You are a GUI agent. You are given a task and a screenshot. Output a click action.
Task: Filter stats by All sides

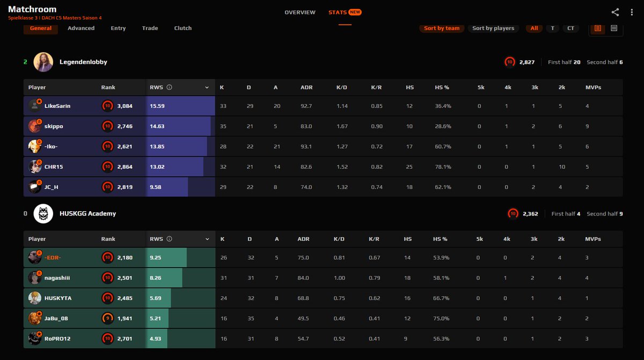[534, 28]
